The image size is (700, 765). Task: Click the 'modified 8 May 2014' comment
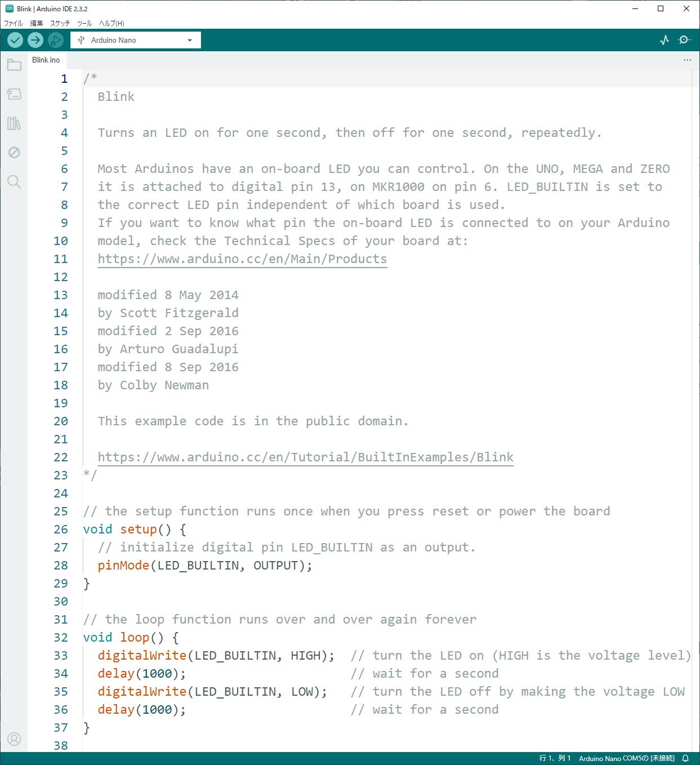click(x=168, y=295)
